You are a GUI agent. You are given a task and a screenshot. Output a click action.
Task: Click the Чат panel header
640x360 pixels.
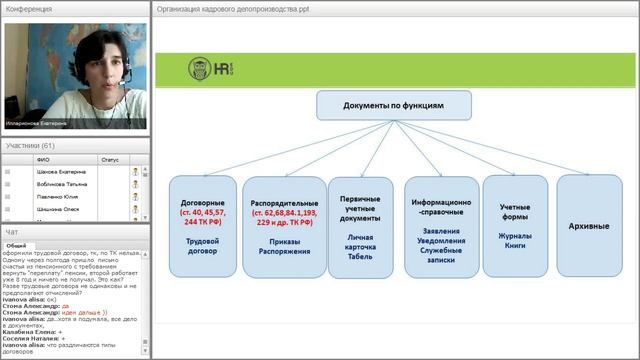(x=76, y=232)
